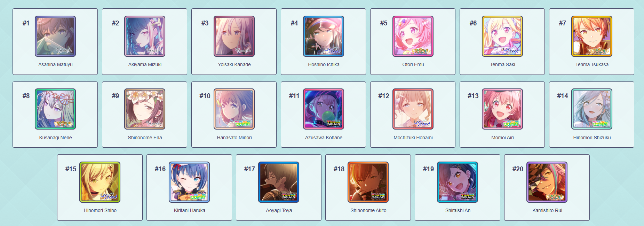Select the Otori Emu portrait icon
This screenshot has width=644, height=226.
(413, 36)
